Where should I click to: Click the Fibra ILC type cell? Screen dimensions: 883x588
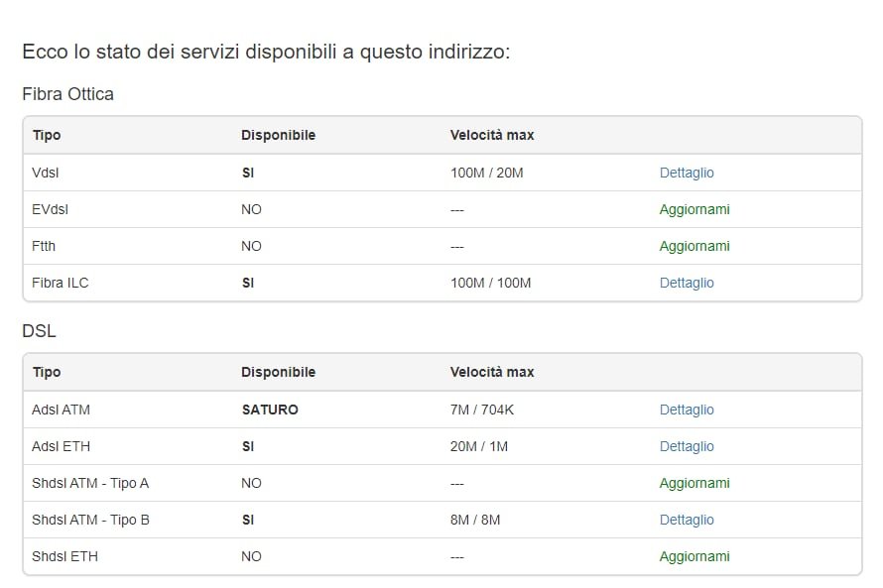(x=61, y=283)
